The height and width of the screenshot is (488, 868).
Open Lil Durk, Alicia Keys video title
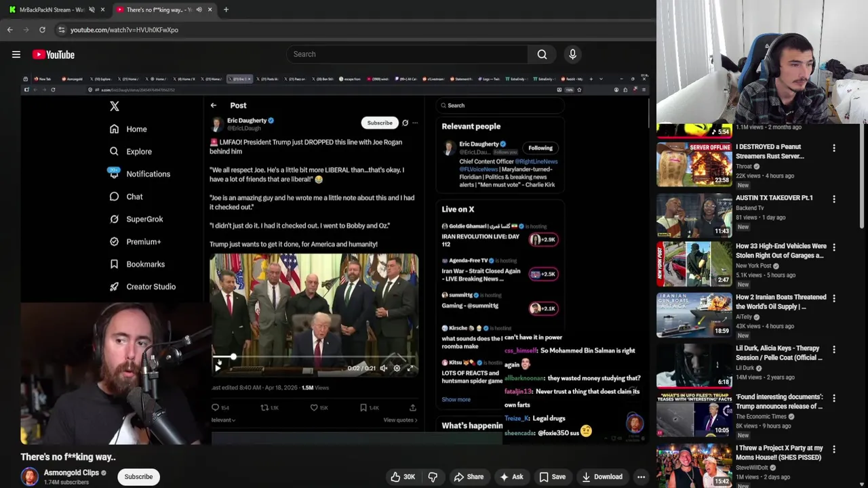click(x=781, y=353)
